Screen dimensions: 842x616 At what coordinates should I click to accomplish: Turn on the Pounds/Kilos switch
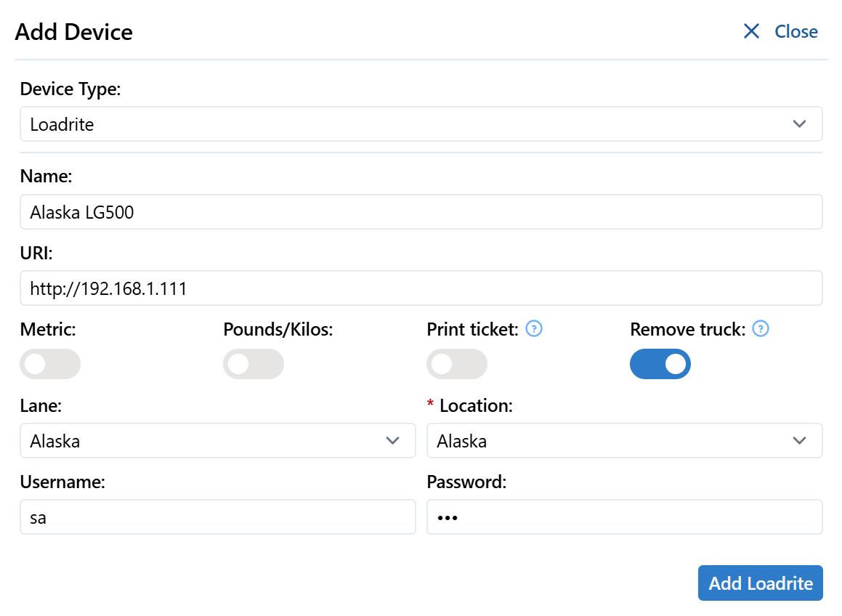click(254, 364)
